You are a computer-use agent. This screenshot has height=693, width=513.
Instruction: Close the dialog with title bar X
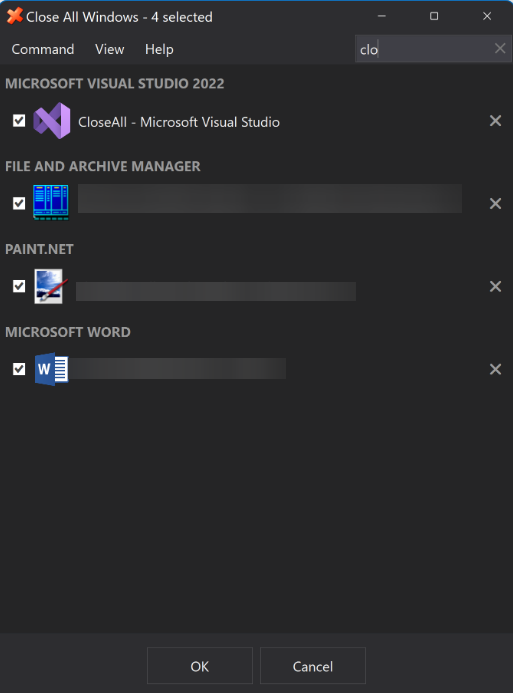pyautogui.click(x=487, y=16)
